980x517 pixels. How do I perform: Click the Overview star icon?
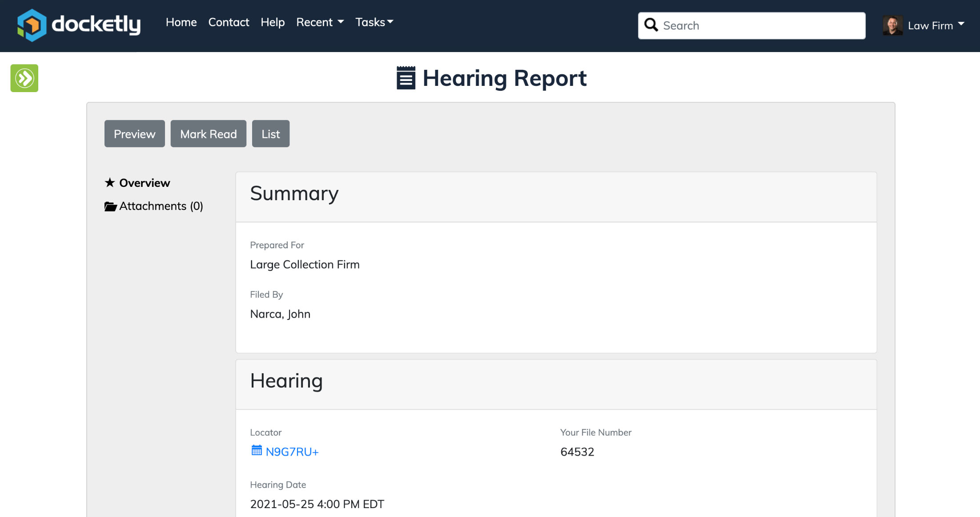pos(110,182)
